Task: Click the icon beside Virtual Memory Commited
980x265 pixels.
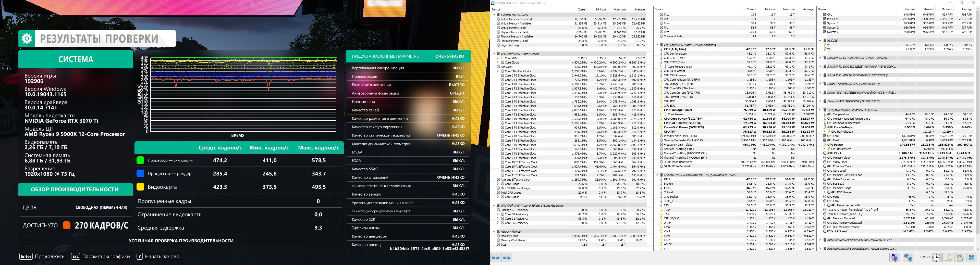Action: click(x=498, y=19)
